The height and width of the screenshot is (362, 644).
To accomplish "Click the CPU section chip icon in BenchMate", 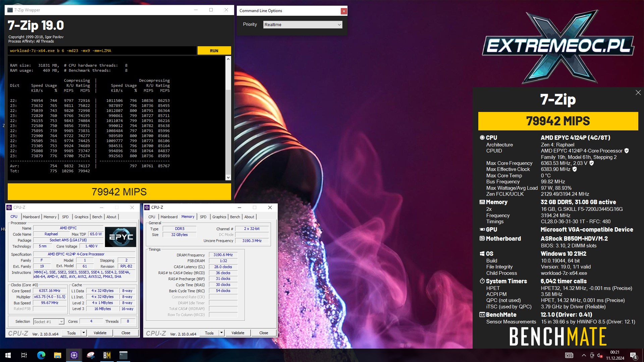I will [482, 138].
